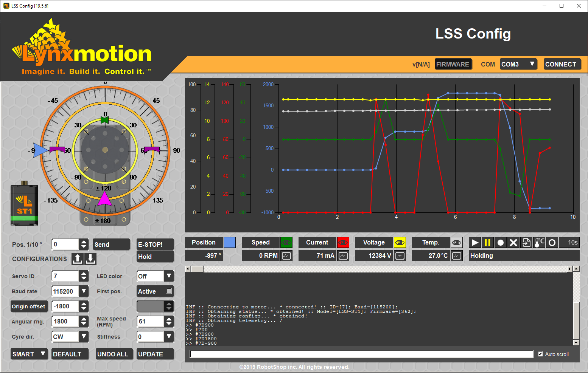Click the thermometer temperature unit icon
Image resolution: width=588 pixels, height=373 pixels.
click(x=539, y=243)
